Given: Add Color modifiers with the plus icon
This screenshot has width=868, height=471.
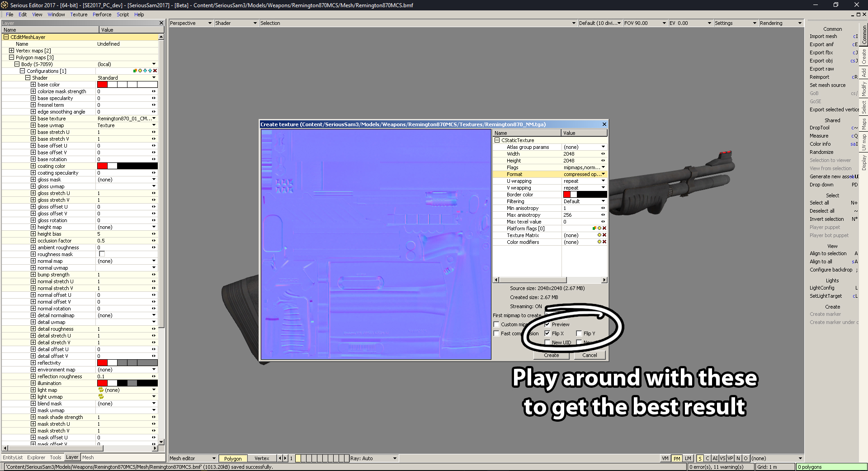Looking at the screenshot, I should coord(599,242).
